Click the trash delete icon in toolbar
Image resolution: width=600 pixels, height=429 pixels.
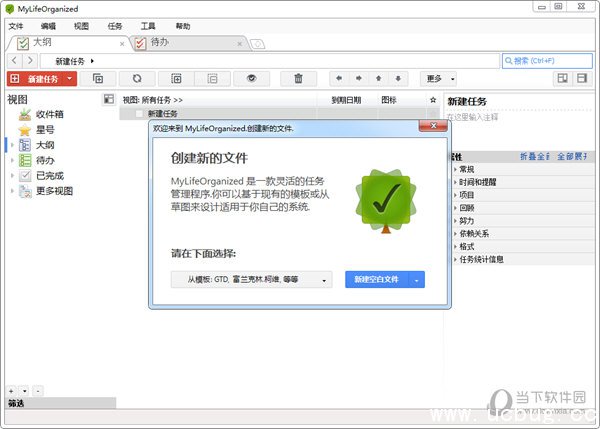[x=298, y=78]
